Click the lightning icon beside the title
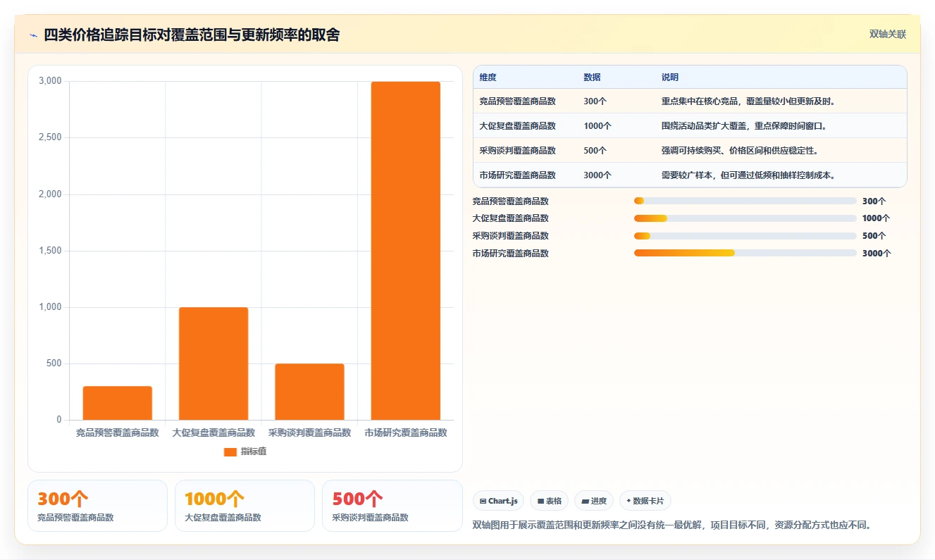The height and width of the screenshot is (560, 935). click(x=33, y=35)
